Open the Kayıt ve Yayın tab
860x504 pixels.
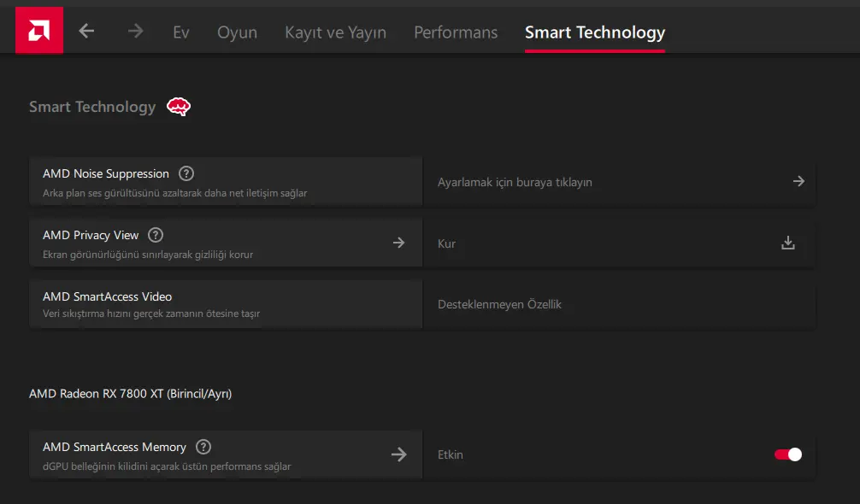(x=335, y=32)
